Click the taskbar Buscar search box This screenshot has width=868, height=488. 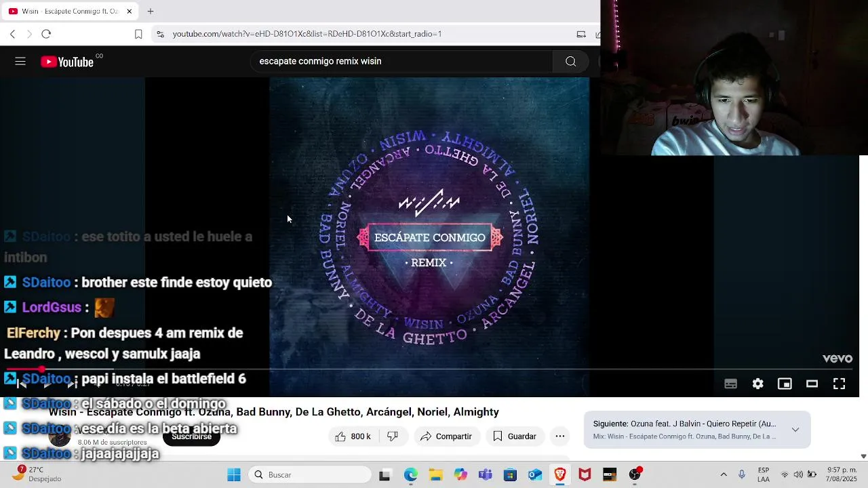(x=310, y=475)
